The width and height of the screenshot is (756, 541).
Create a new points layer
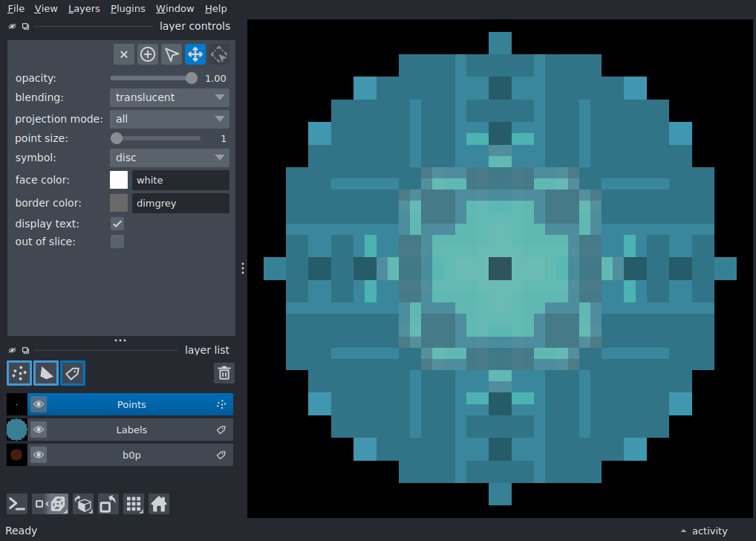(19, 373)
